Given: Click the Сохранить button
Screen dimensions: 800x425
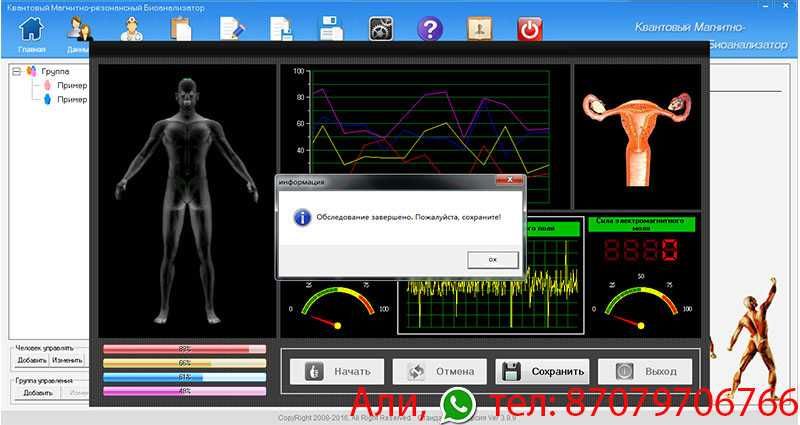Looking at the screenshot, I should (x=542, y=371).
